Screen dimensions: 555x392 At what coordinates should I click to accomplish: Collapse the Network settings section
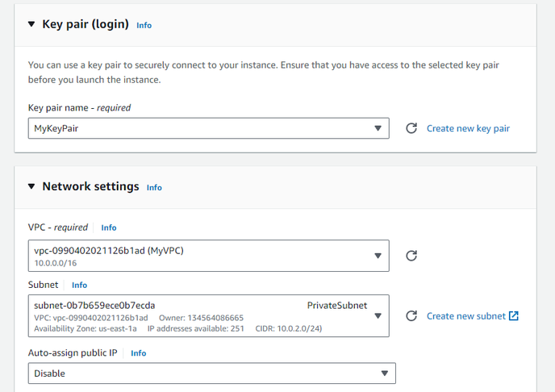31,186
